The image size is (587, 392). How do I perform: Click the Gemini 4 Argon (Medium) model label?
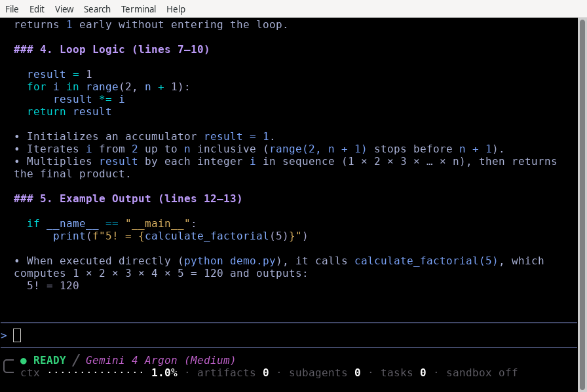coord(161,360)
